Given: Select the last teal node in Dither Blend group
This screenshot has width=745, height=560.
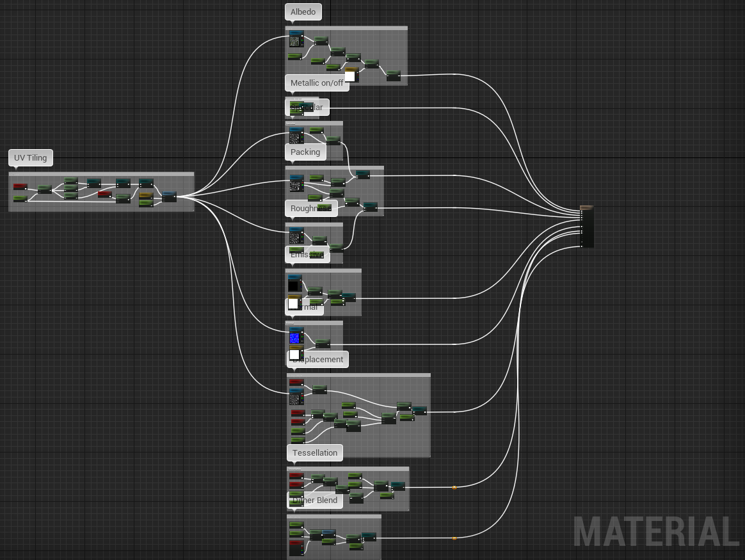Looking at the screenshot, I should pyautogui.click(x=369, y=537).
